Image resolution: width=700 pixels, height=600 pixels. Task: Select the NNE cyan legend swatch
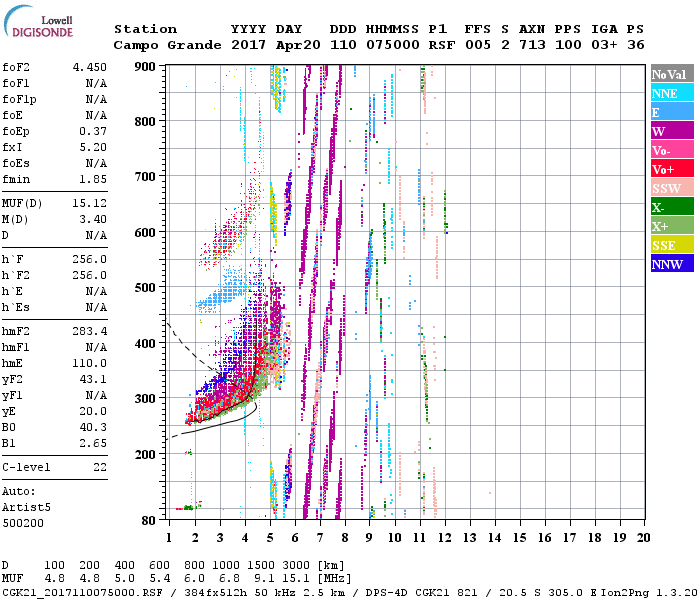point(672,93)
